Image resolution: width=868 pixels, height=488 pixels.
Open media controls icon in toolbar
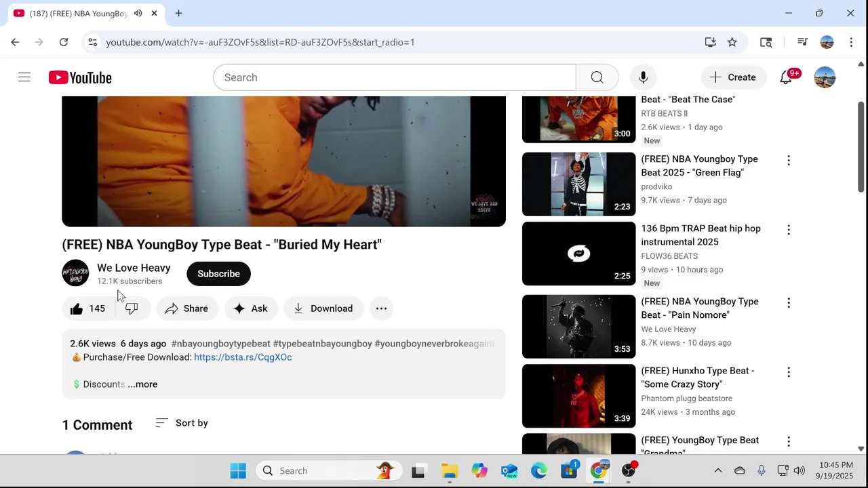click(802, 42)
